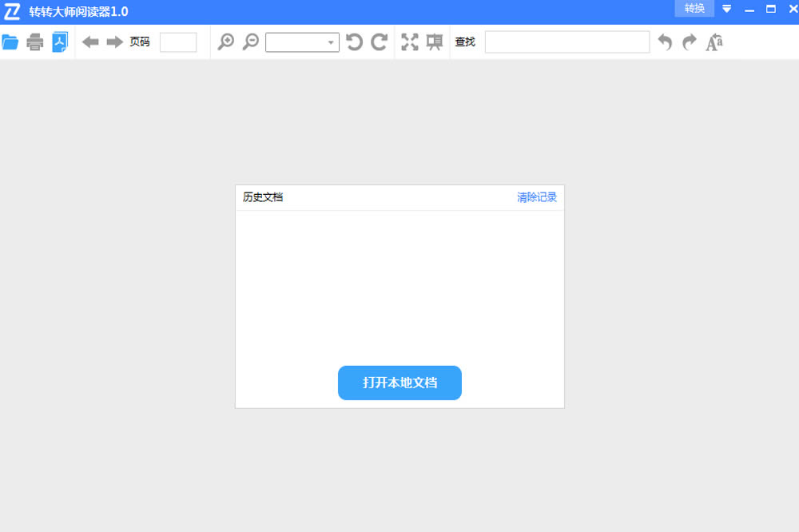The width and height of the screenshot is (799, 532).
Task: Jump to next search result arrow
Action: pos(690,42)
